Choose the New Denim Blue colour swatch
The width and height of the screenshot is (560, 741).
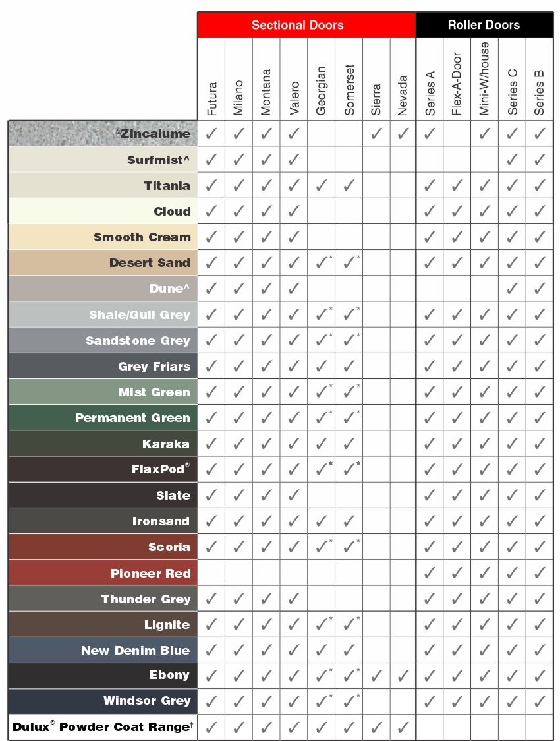pos(103,650)
